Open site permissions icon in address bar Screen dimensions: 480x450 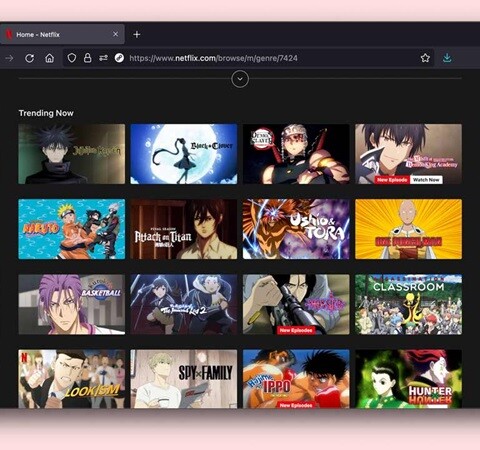(103, 58)
